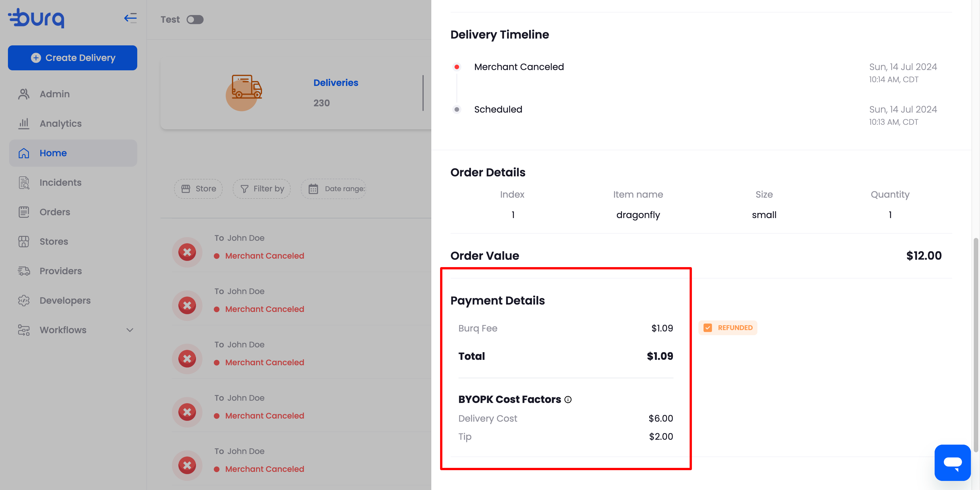Click the Burq logo
The width and height of the screenshot is (980, 490).
coord(37,18)
